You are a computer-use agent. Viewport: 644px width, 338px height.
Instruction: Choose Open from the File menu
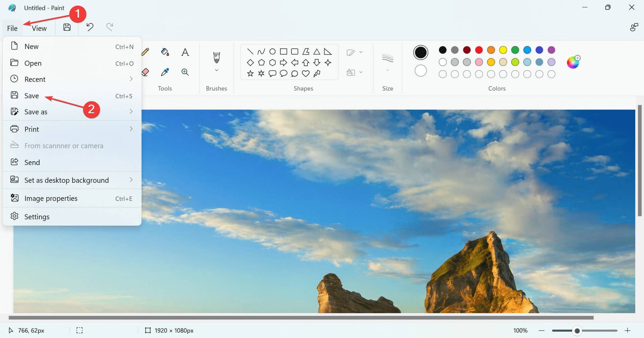click(72, 63)
